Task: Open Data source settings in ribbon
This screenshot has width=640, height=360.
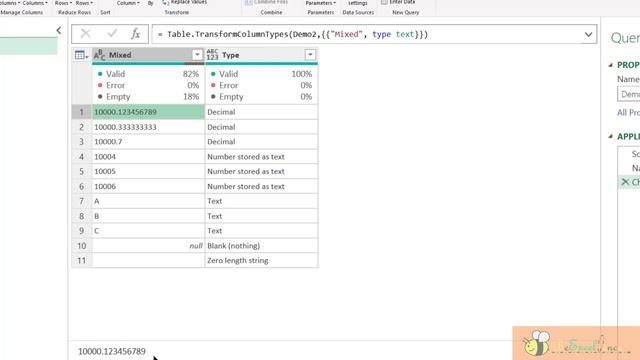Action: pos(358,3)
